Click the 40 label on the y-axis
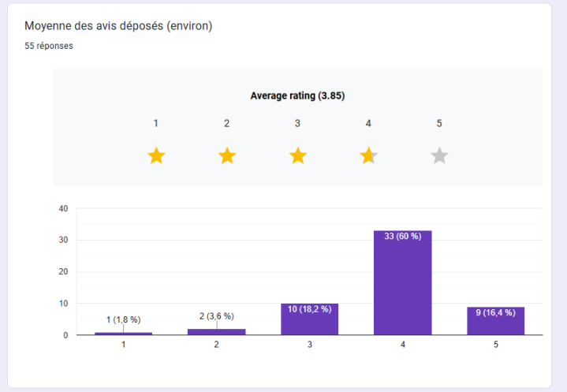The image size is (567, 392). 64,209
